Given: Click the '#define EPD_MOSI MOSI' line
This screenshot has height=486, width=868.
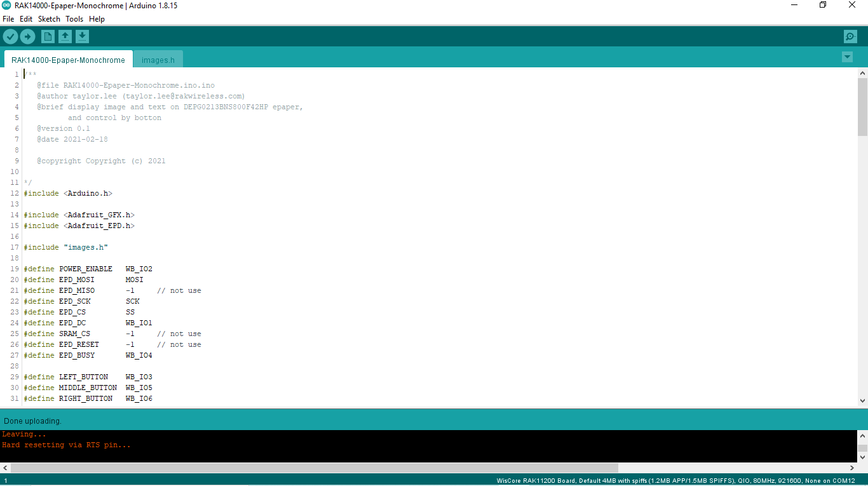Looking at the screenshot, I should (x=83, y=280).
